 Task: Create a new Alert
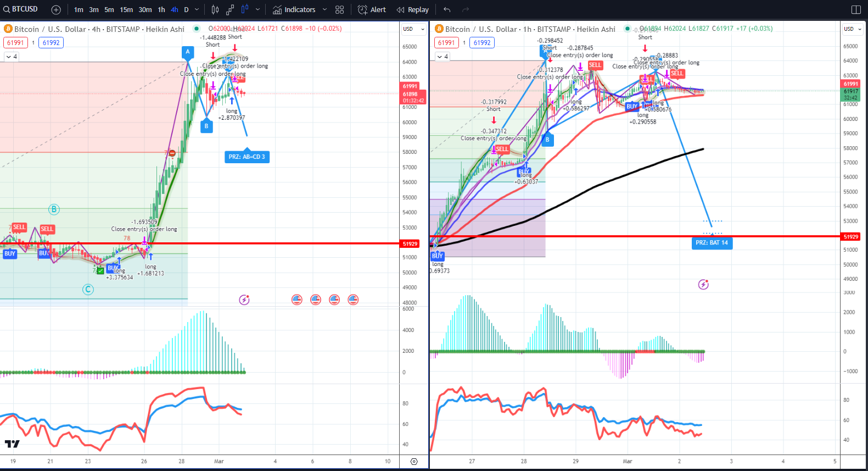tap(372, 9)
